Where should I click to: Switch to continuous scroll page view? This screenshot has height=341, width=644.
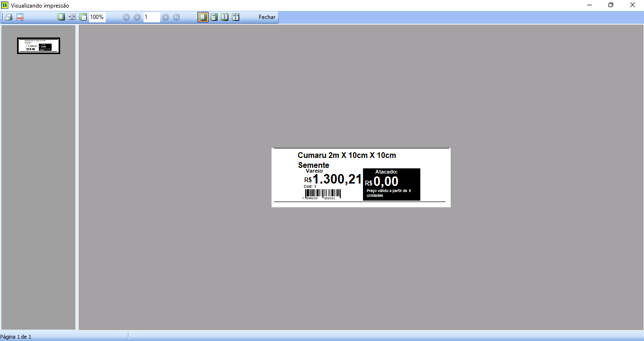click(214, 17)
